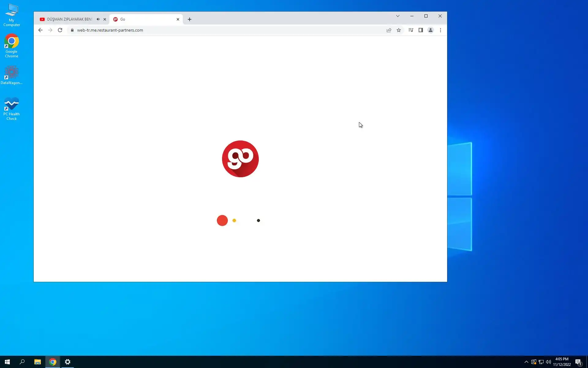Open the Chrome profile avatar

click(x=431, y=30)
